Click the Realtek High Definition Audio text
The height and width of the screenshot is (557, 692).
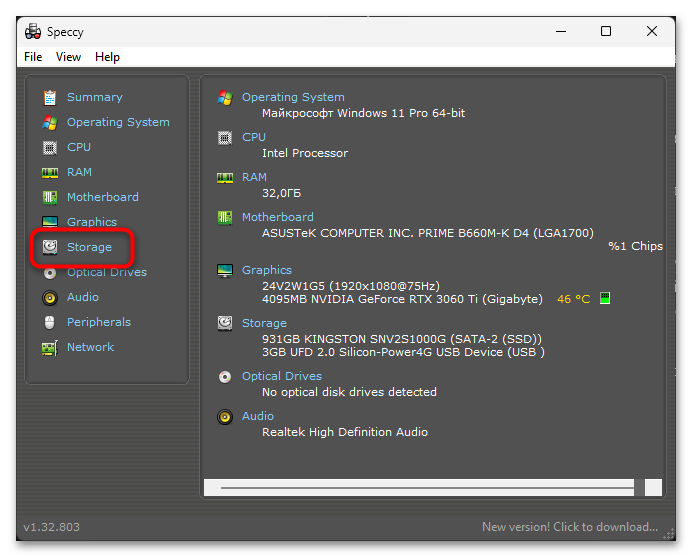point(345,432)
